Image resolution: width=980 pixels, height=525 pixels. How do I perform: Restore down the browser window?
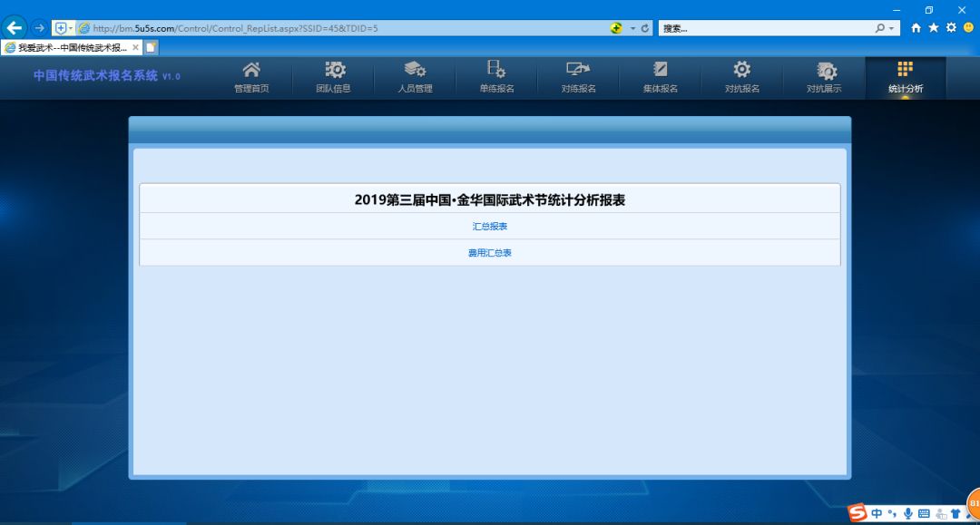click(x=929, y=10)
